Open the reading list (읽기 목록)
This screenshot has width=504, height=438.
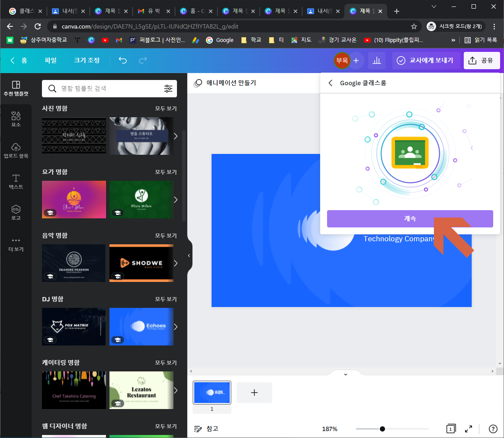(481, 40)
